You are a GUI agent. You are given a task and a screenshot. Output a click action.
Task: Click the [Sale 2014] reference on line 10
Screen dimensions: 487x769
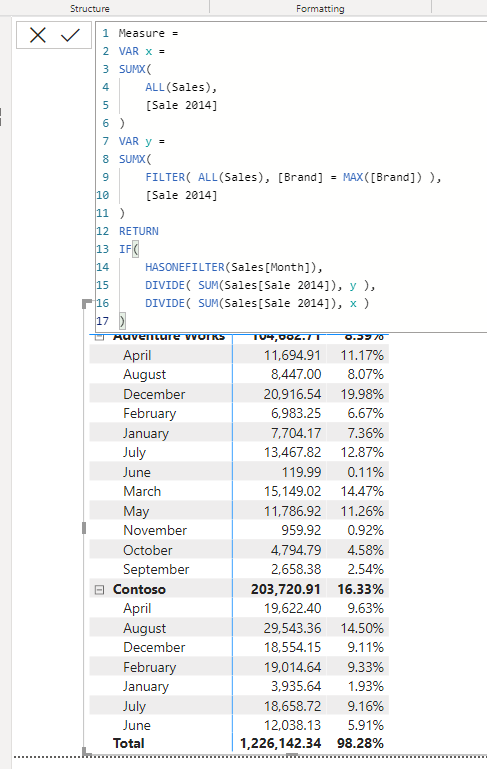(181, 195)
